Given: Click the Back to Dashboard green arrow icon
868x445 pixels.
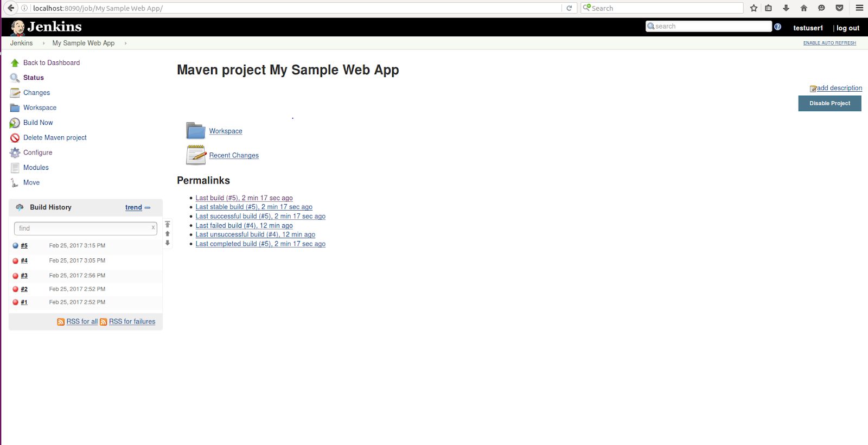Looking at the screenshot, I should (x=15, y=63).
